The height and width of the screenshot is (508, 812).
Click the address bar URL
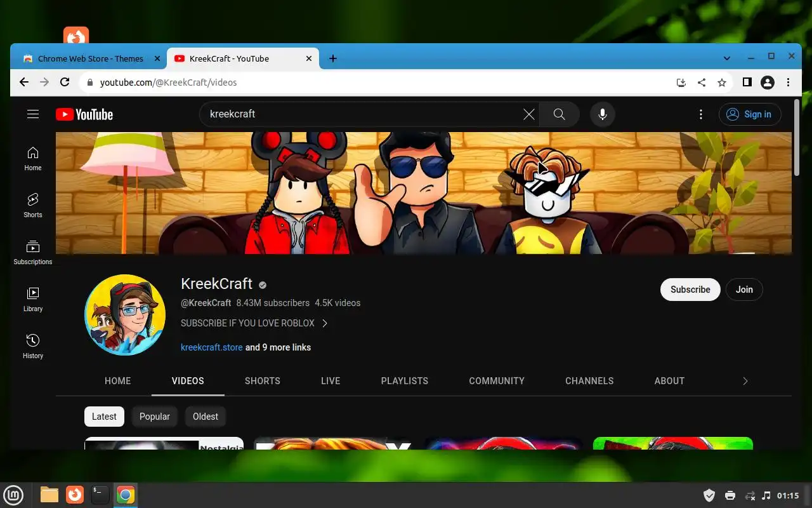[x=168, y=83]
